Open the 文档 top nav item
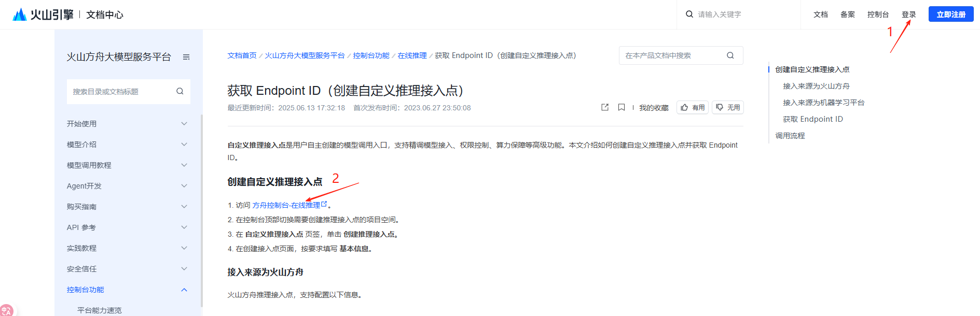Viewport: 980px width, 316px height. (x=821, y=15)
